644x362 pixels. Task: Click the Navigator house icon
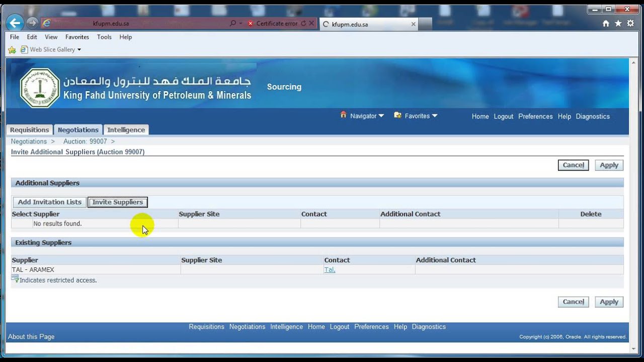click(344, 115)
